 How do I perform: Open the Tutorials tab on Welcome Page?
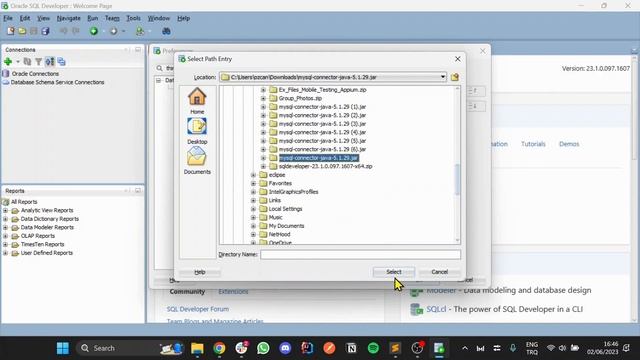click(533, 144)
